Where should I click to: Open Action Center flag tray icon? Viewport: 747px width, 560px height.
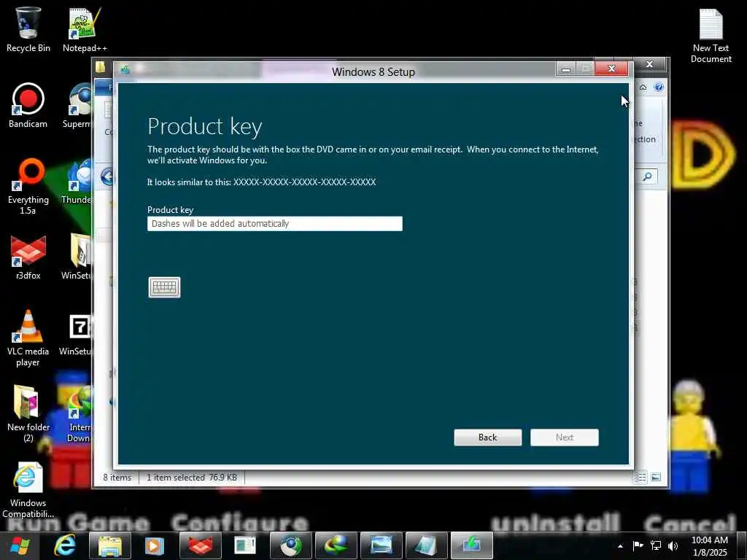638,545
